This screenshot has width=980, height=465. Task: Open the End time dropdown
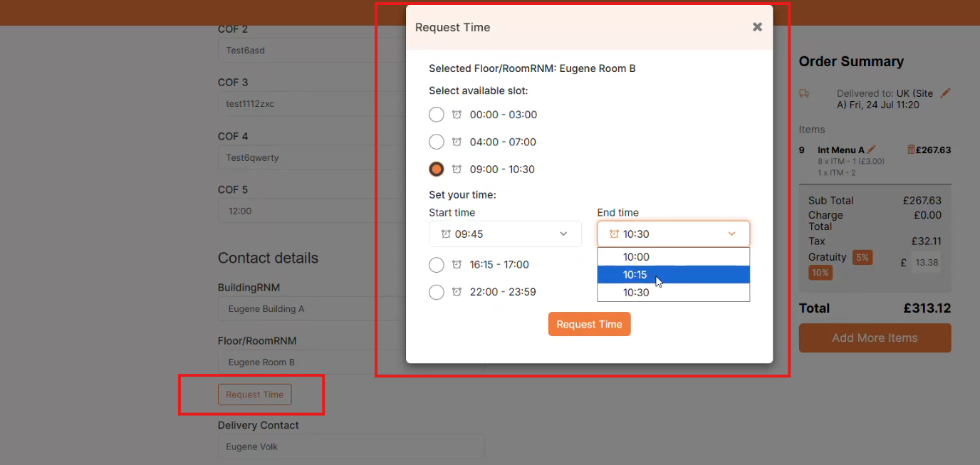[x=673, y=234]
